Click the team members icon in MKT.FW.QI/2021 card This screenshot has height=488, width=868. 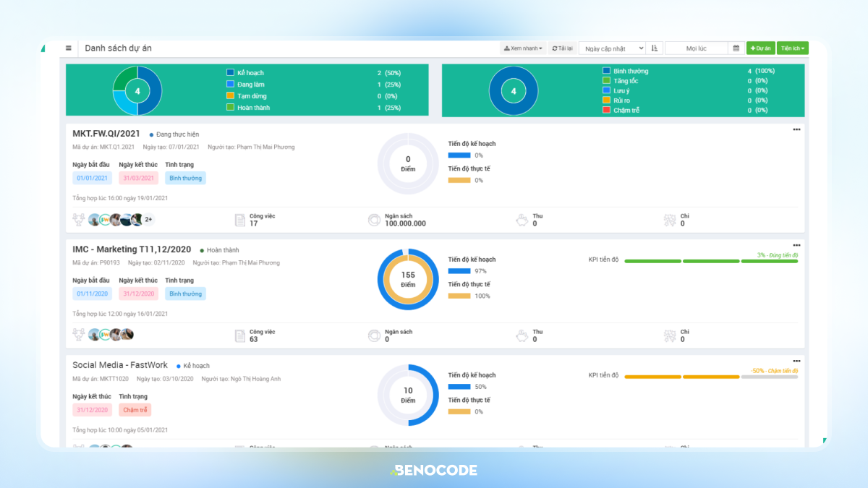click(x=78, y=220)
